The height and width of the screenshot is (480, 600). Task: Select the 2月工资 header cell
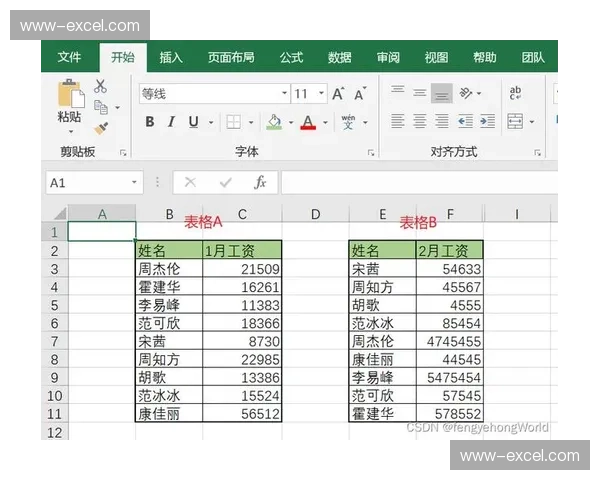(450, 250)
